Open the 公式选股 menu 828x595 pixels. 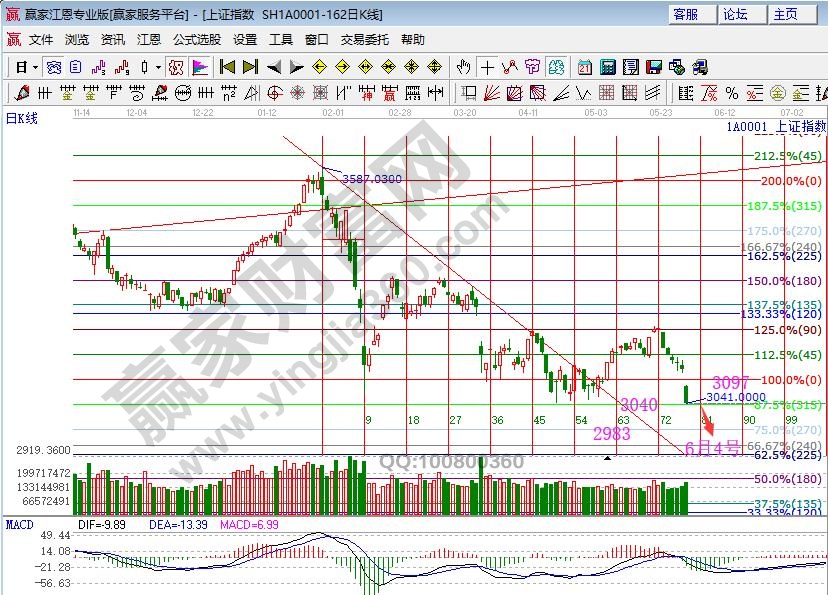tap(197, 39)
